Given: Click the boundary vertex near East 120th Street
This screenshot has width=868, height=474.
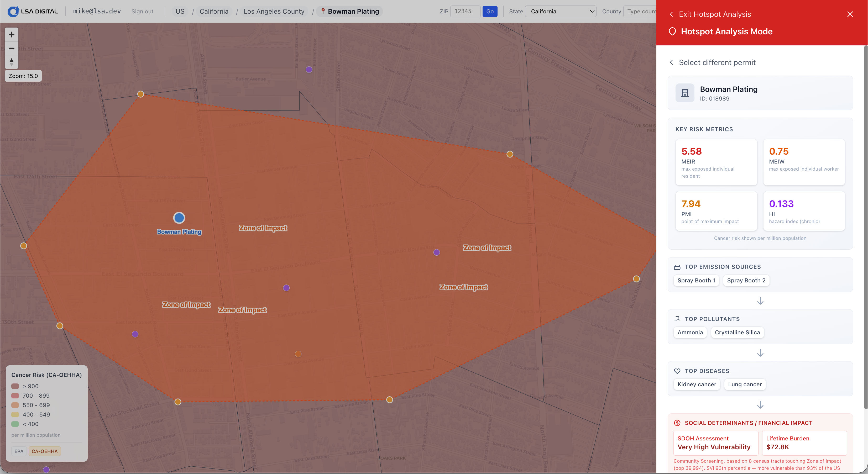Looking at the screenshot, I should pyautogui.click(x=140, y=94).
